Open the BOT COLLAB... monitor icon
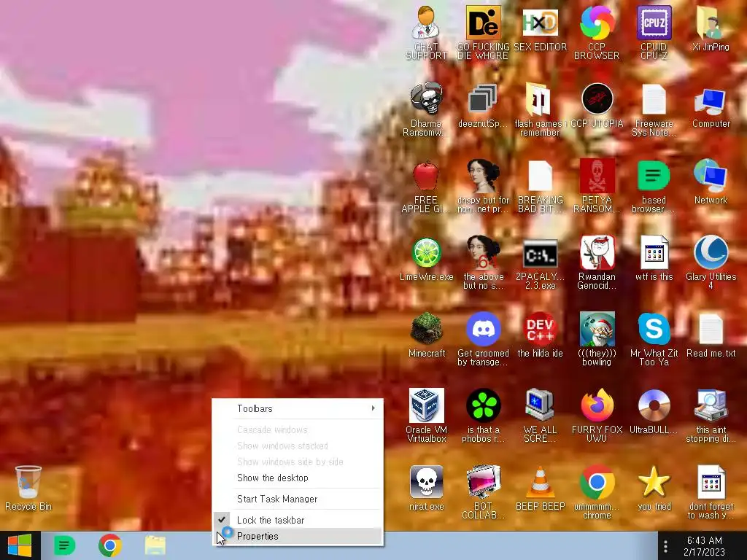747x560 pixels. [x=483, y=492]
